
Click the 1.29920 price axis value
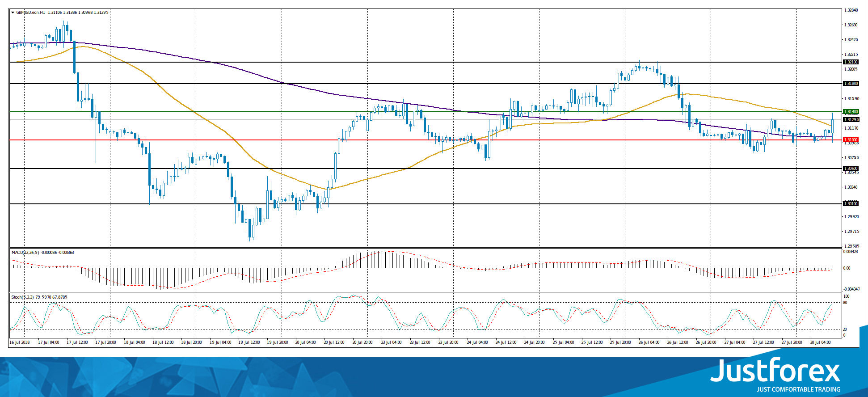point(851,216)
